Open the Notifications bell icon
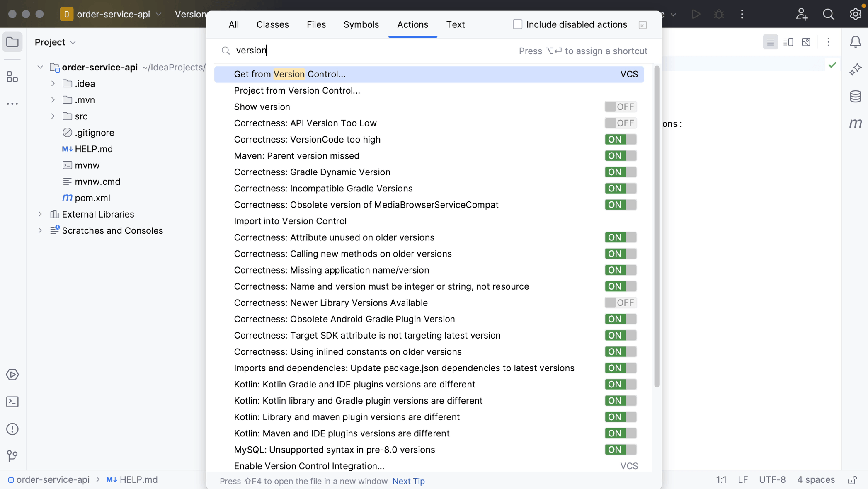 pos(855,42)
